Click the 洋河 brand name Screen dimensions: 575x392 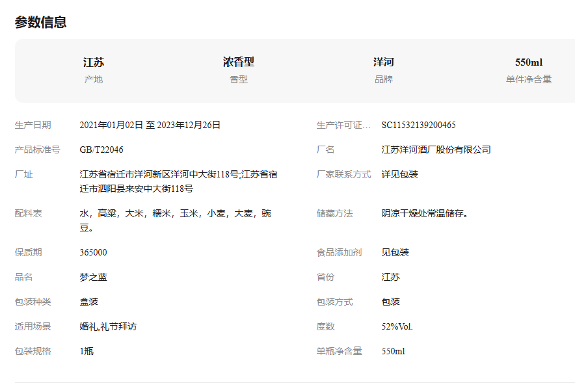pyautogui.click(x=383, y=62)
